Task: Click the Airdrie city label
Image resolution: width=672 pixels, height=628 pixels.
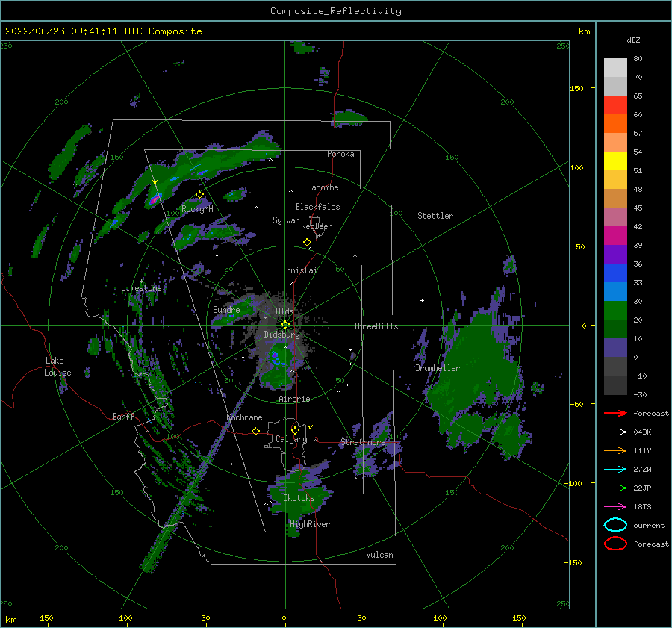Action: [x=294, y=399]
